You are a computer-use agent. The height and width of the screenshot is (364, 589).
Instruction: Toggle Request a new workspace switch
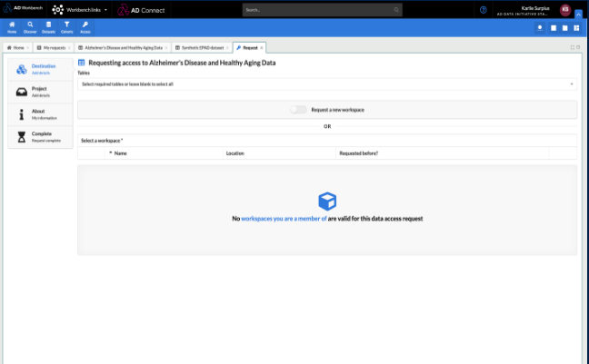point(299,110)
